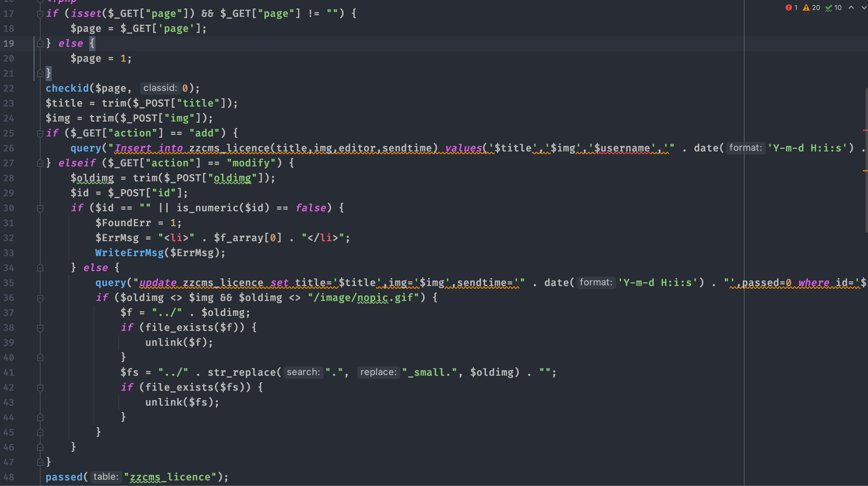Click the $FoundErr variable
Screen dimensions: 868x486
click(x=123, y=223)
